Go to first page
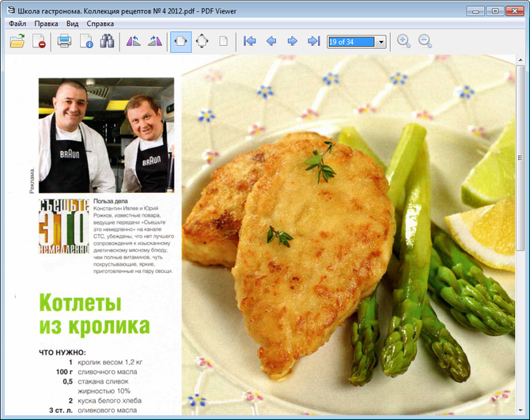The width and height of the screenshot is (530, 420). pyautogui.click(x=250, y=41)
